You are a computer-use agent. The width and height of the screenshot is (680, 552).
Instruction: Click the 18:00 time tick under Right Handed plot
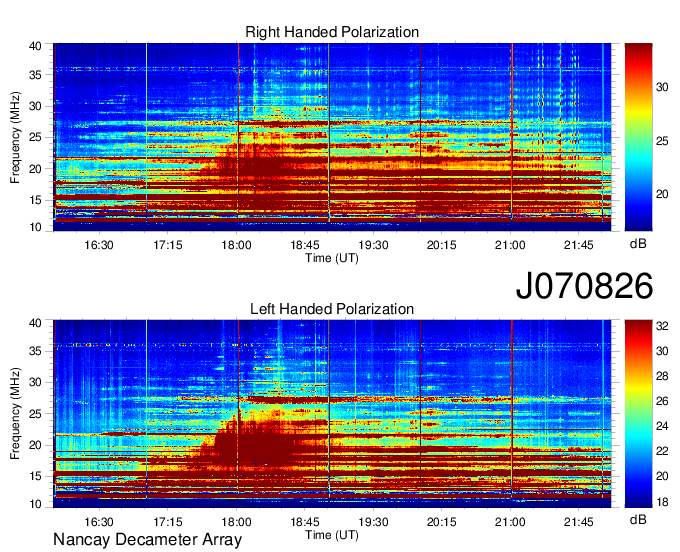pos(236,245)
